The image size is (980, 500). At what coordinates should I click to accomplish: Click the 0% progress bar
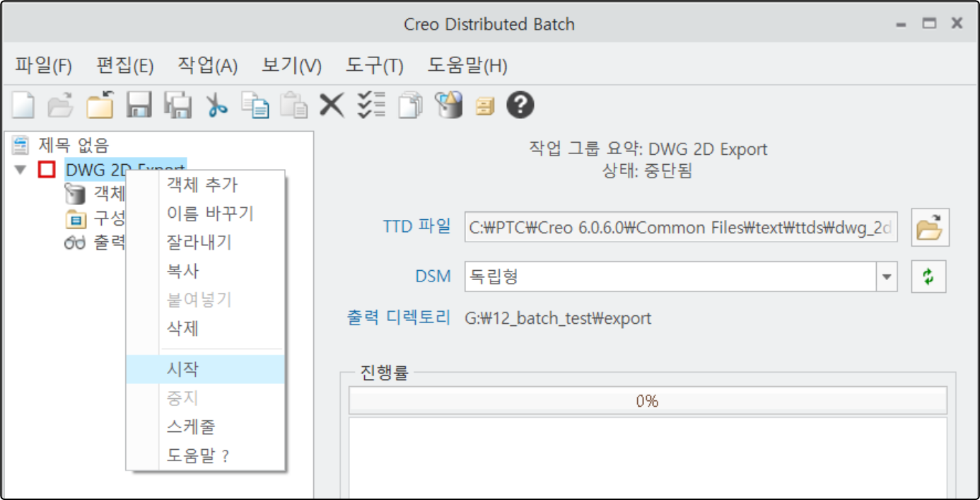647,401
